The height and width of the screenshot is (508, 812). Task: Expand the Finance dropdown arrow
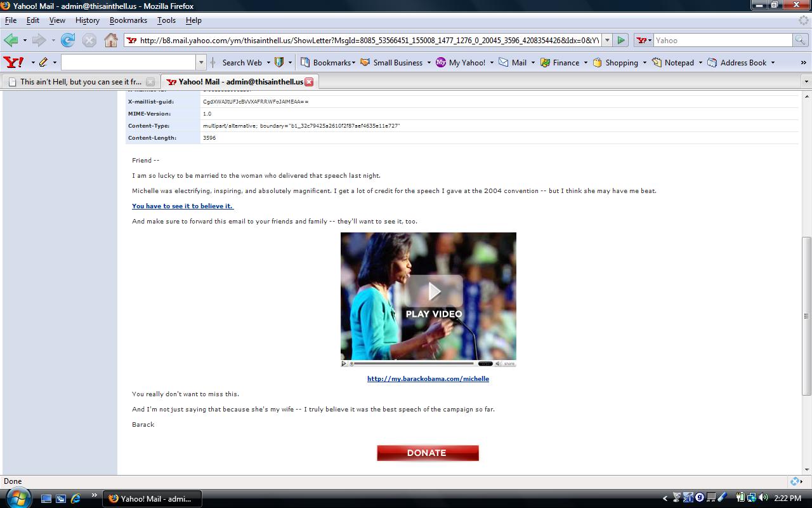tap(586, 62)
